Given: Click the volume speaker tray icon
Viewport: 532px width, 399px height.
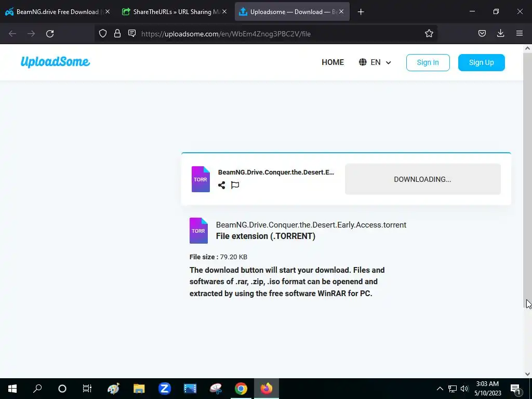Looking at the screenshot, I should click(464, 389).
